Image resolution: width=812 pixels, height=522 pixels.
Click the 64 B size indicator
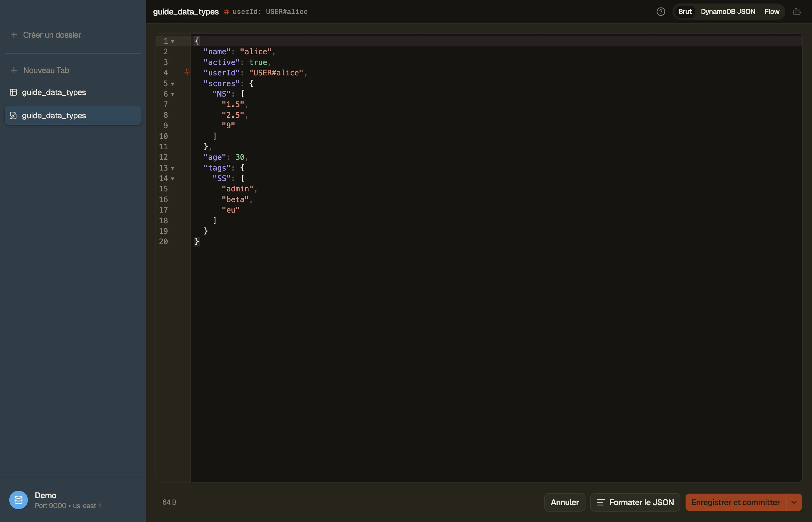click(169, 502)
